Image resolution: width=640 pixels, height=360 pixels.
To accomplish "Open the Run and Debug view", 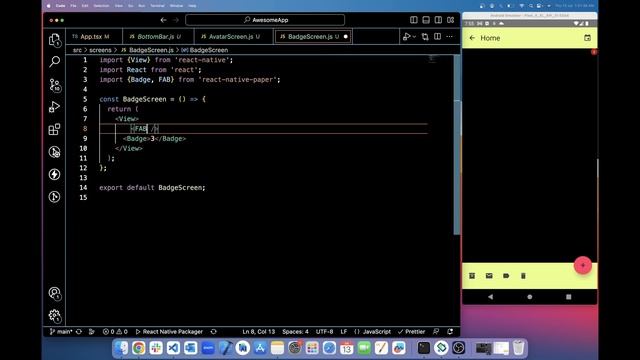I will click(x=54, y=107).
